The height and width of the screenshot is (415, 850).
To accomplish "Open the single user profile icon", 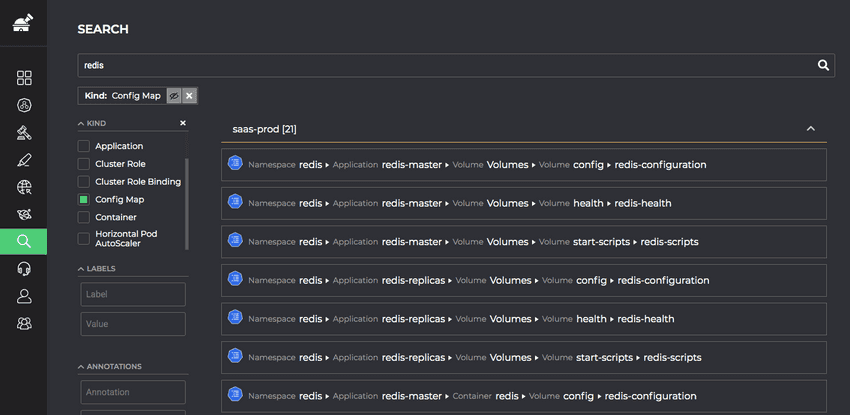I will 24,296.
